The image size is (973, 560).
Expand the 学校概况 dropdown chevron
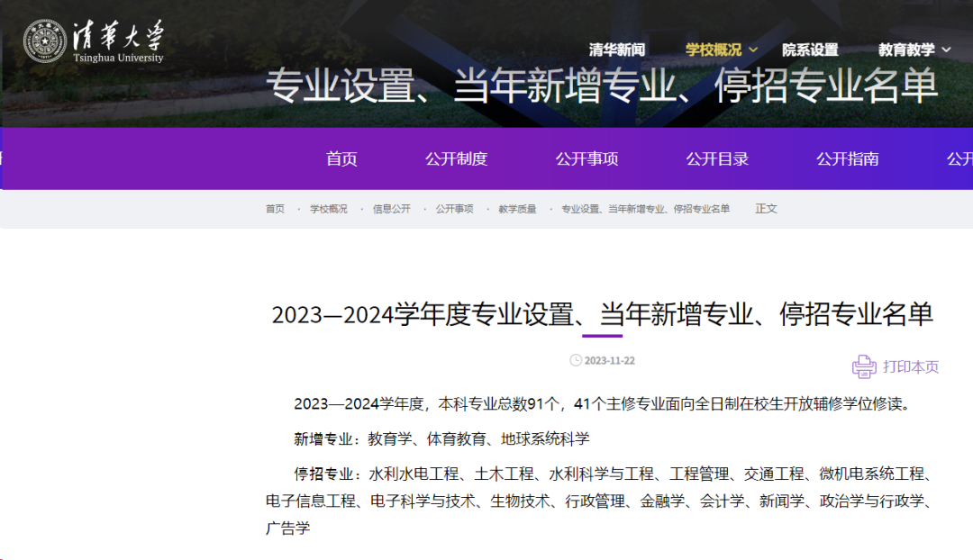pyautogui.click(x=753, y=50)
